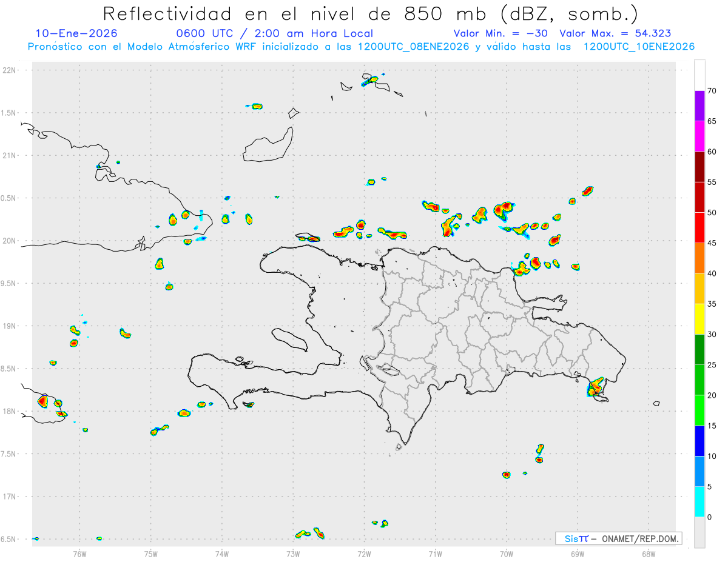The height and width of the screenshot is (562, 728).
Task: Pick the bright green 15–20 dBZ colorbar segment
Action: point(699,410)
